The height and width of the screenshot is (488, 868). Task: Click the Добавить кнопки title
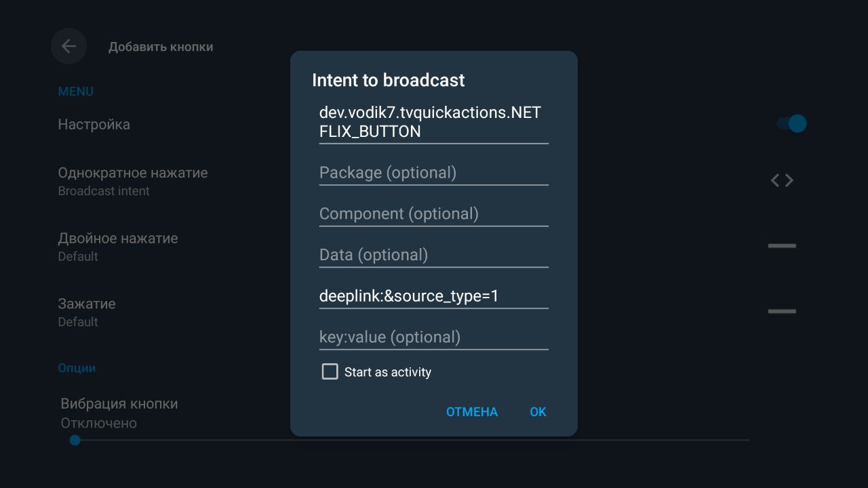161,47
